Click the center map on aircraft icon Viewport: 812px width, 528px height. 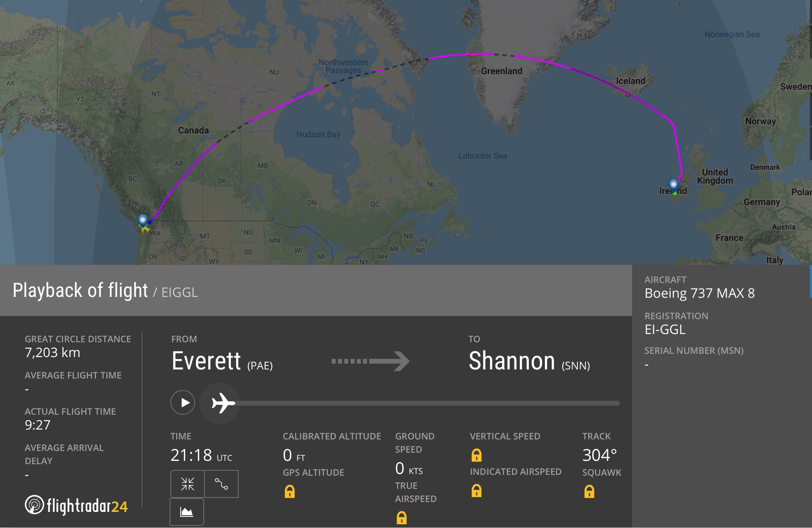(188, 484)
